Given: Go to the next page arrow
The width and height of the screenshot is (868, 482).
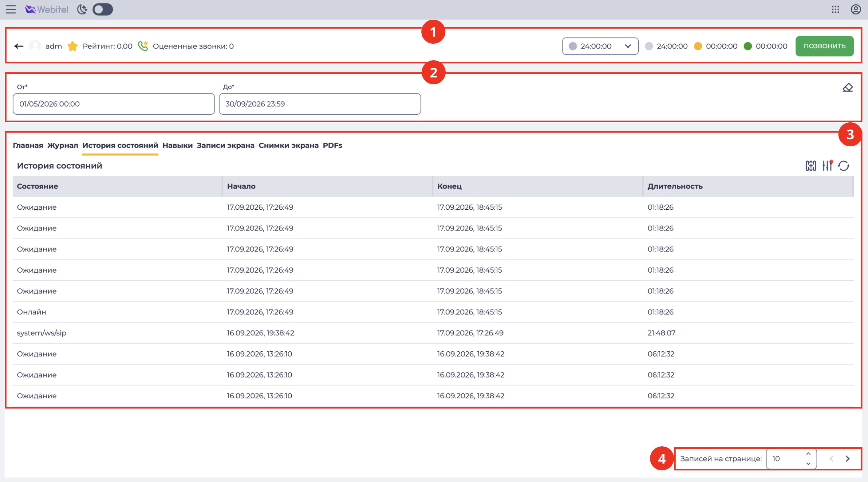Looking at the screenshot, I should pos(847,458).
